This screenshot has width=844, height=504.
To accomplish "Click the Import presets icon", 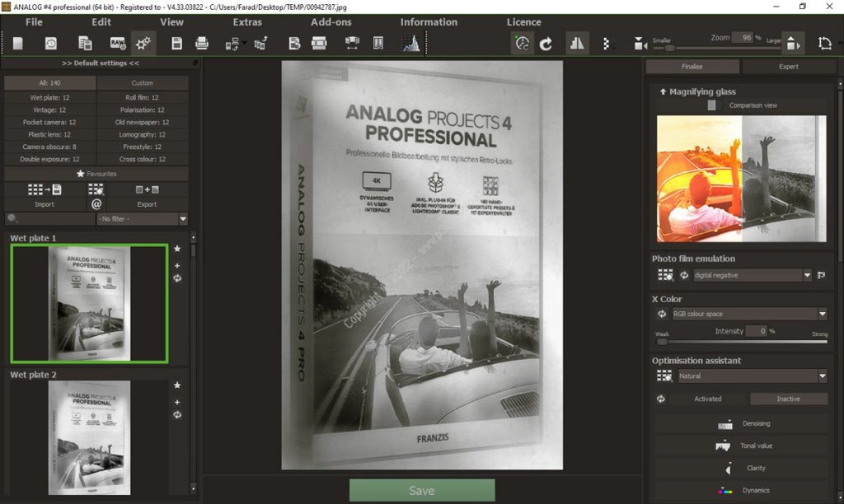I will point(45,195).
